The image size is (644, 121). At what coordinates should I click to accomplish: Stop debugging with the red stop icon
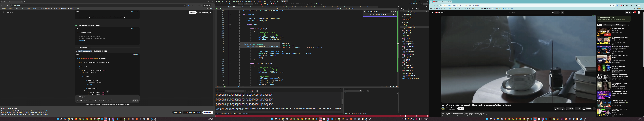click(273, 4)
